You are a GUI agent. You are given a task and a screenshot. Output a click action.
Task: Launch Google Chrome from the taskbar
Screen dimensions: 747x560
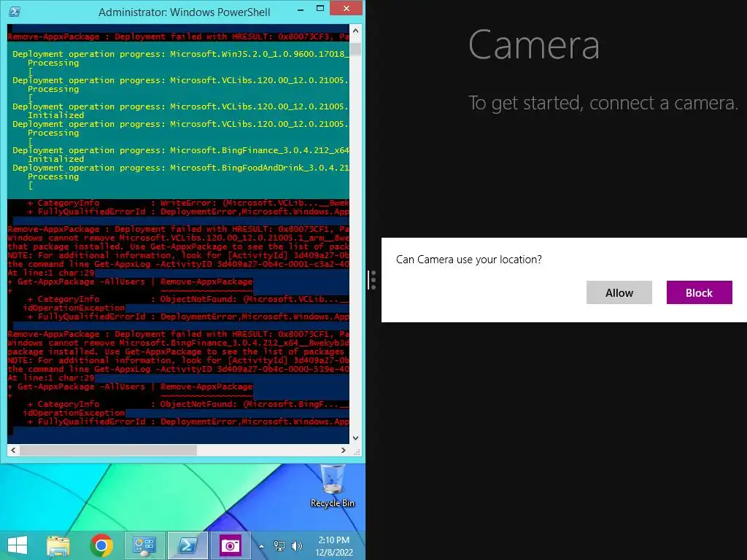pos(101,545)
